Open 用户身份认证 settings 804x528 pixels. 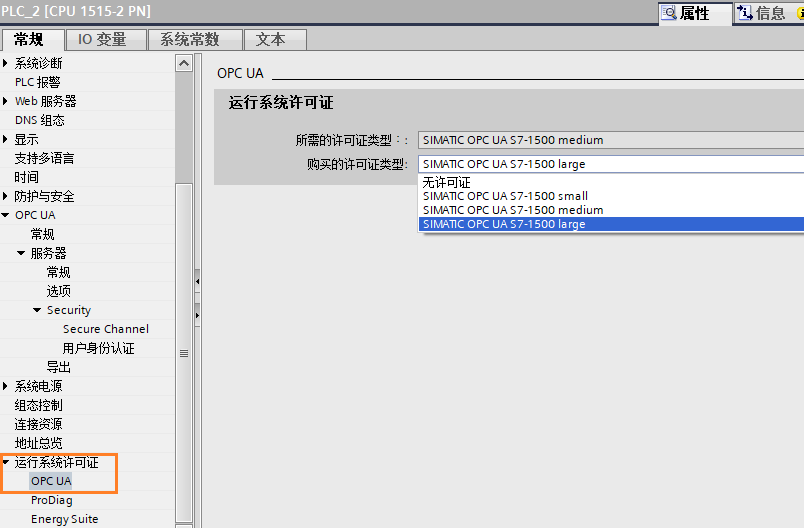tap(98, 348)
